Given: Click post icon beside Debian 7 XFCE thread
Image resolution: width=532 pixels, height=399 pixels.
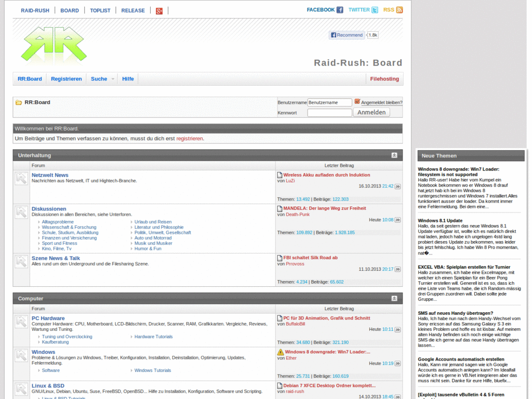Looking at the screenshot, I should coord(280,386).
